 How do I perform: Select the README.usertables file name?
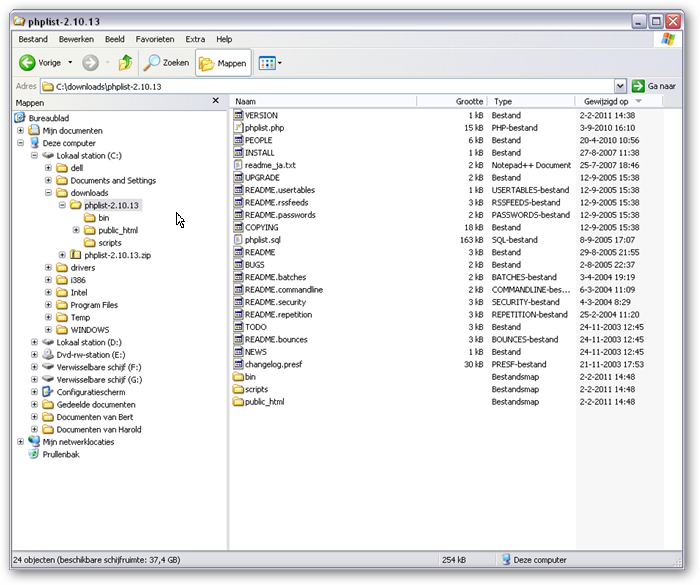pos(280,190)
